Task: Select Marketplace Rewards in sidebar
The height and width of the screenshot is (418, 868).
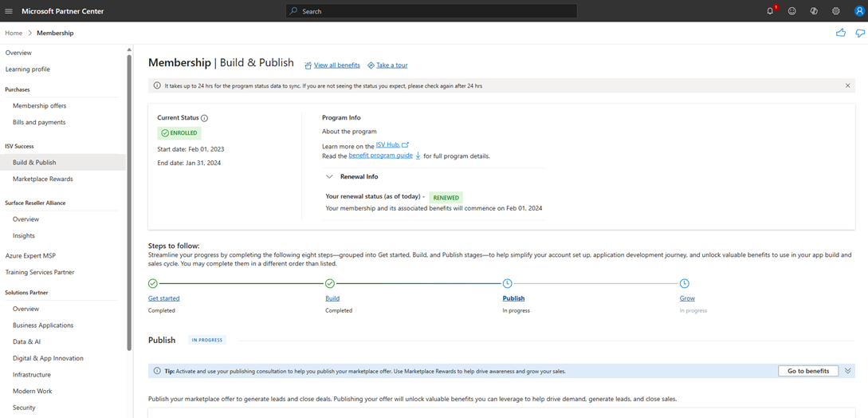Action: coord(43,179)
